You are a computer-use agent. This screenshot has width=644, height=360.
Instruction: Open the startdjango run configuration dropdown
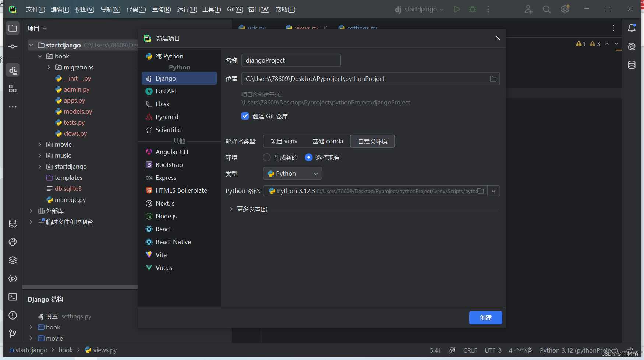420,9
